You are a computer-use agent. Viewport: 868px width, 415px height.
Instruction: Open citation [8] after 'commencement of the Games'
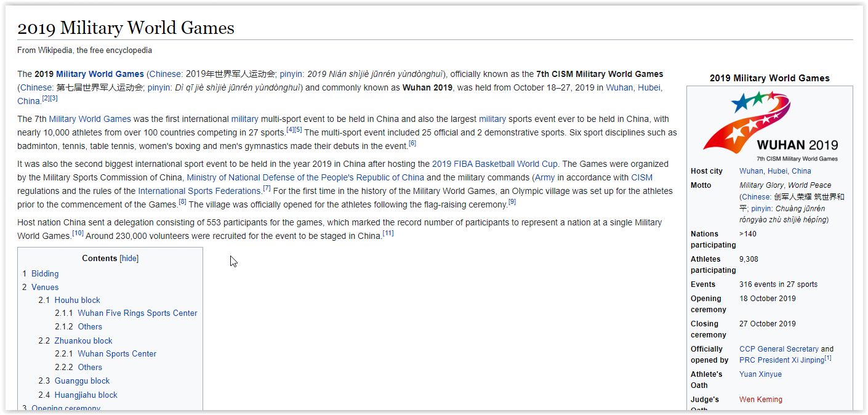(x=182, y=202)
